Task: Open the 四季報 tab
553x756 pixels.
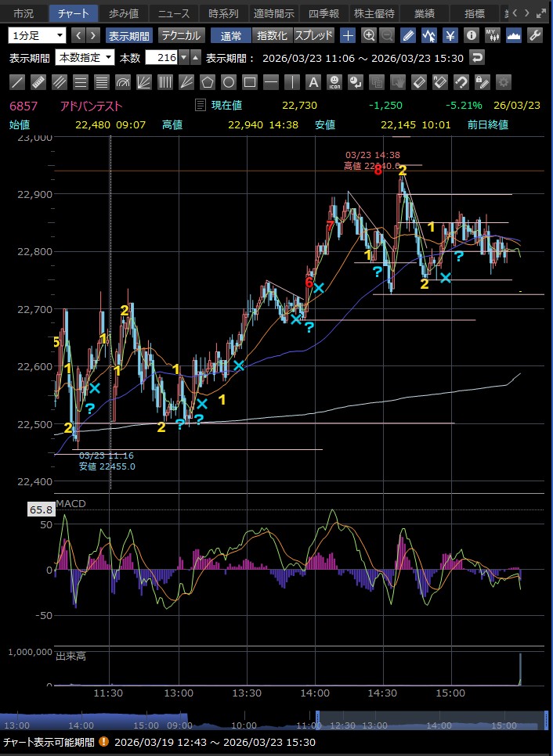Action: [324, 13]
